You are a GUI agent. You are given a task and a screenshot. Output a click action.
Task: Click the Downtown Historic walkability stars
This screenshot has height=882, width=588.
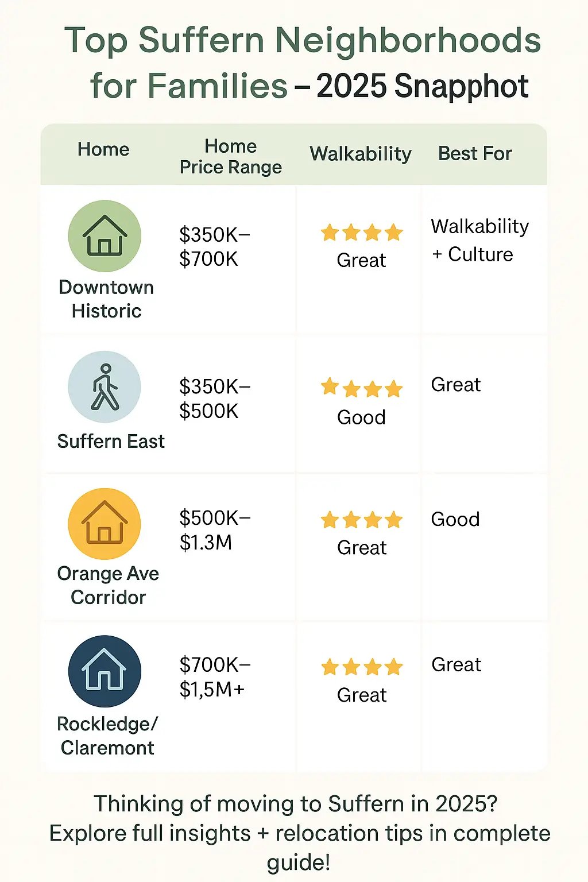(x=362, y=233)
